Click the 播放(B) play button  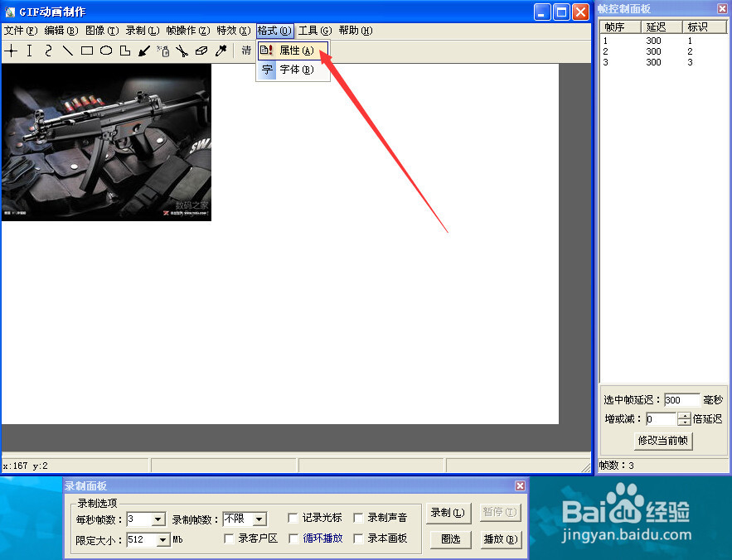(501, 539)
